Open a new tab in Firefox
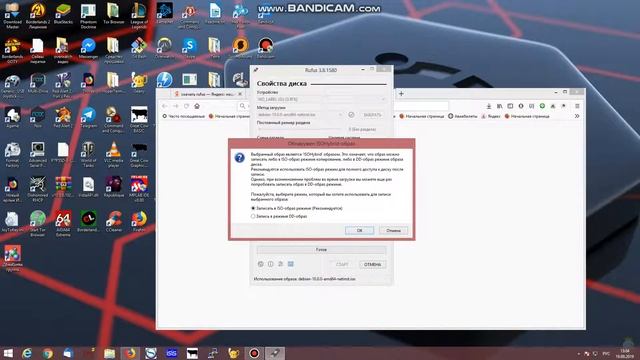This screenshot has height=360, width=640. [x=401, y=94]
